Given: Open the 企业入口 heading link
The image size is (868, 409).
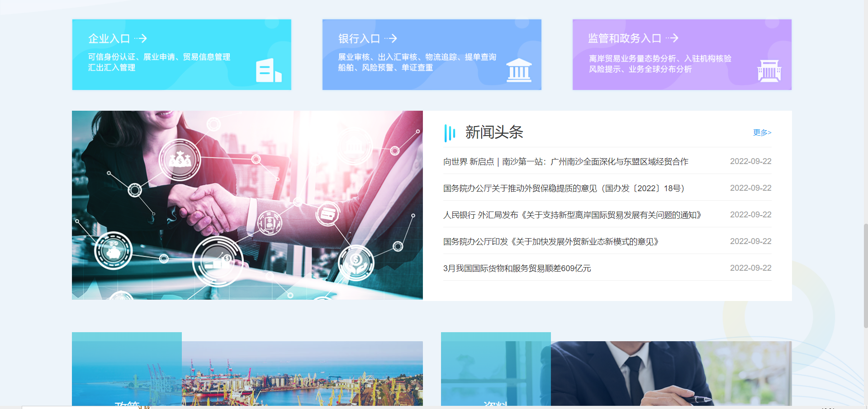Looking at the screenshot, I should 109,38.
